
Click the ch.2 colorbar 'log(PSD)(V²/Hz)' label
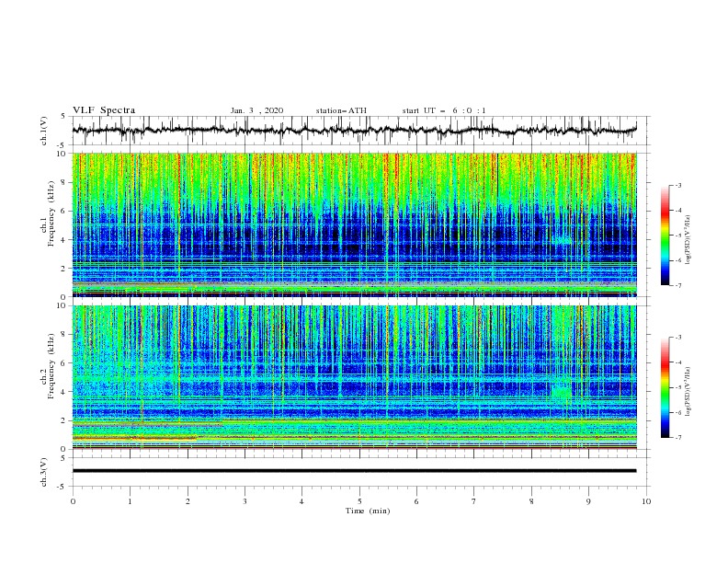[688, 392]
